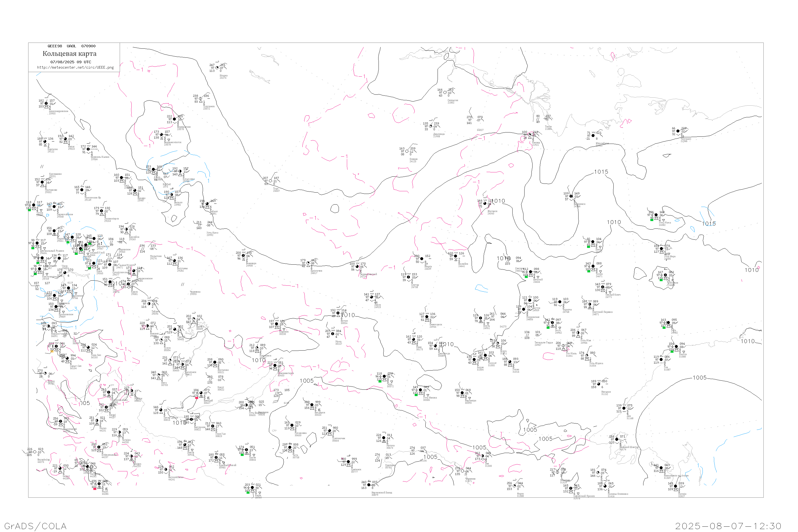Select the Верхоянск station plot circle
Viewport: 798px width, 532px height.
coord(571,197)
